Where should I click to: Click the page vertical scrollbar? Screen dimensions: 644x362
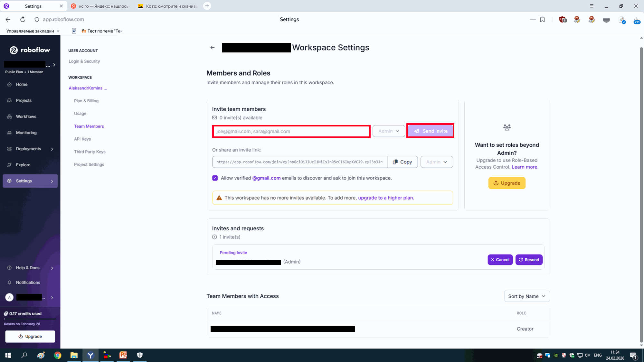coord(641,195)
